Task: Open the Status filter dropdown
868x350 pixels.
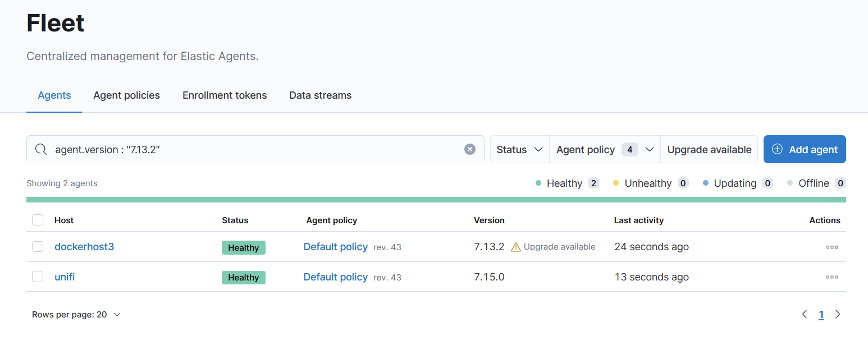Action: (x=519, y=149)
